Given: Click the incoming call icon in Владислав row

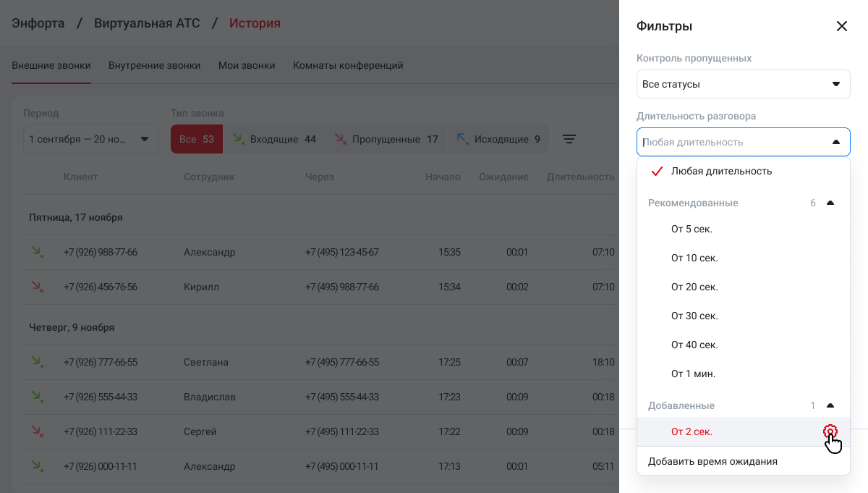Looking at the screenshot, I should [37, 397].
